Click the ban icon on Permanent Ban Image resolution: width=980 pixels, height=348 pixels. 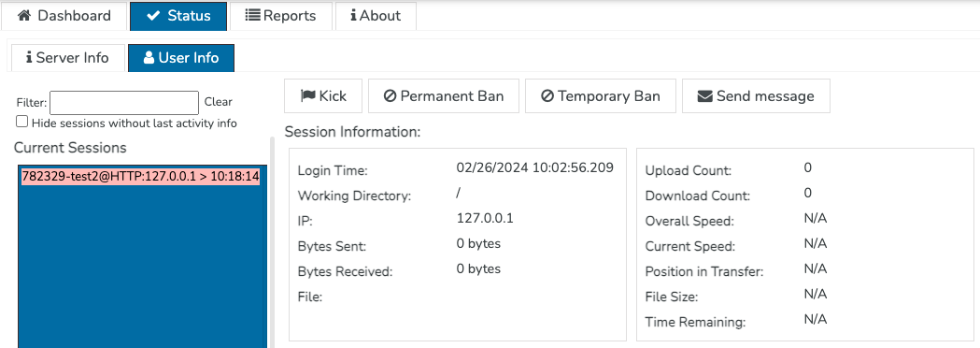pyautogui.click(x=390, y=96)
